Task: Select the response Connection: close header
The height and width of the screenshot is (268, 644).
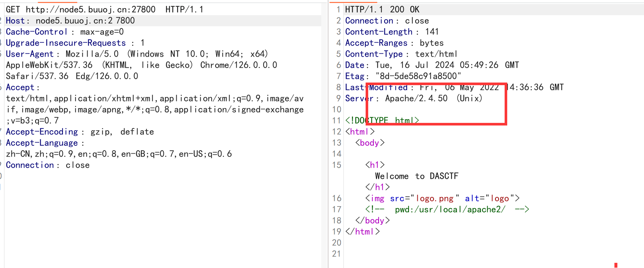Action: tap(387, 21)
